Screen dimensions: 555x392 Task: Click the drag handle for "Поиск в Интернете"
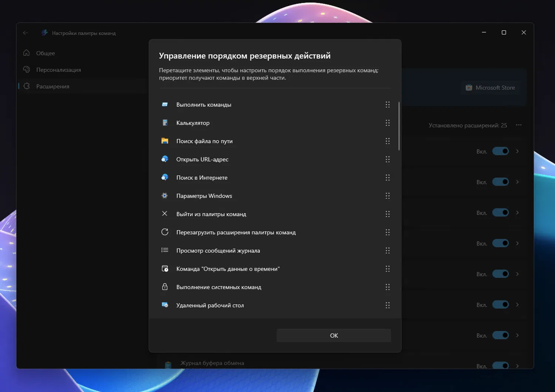point(387,178)
